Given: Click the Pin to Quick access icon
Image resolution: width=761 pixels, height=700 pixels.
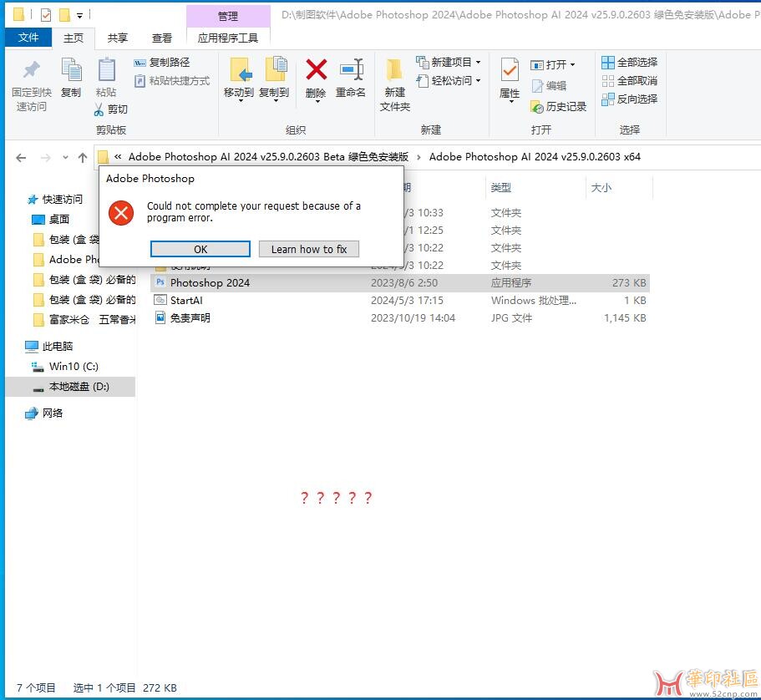Looking at the screenshot, I should [x=32, y=70].
